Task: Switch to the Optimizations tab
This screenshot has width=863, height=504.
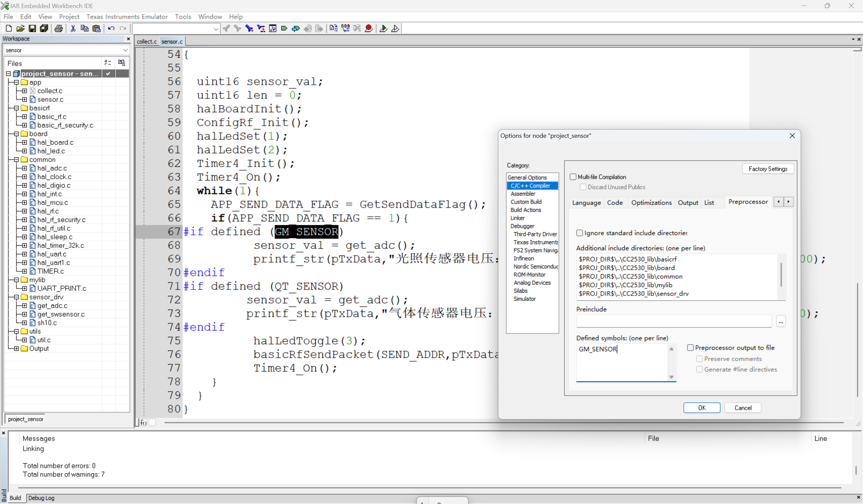Action: [651, 202]
